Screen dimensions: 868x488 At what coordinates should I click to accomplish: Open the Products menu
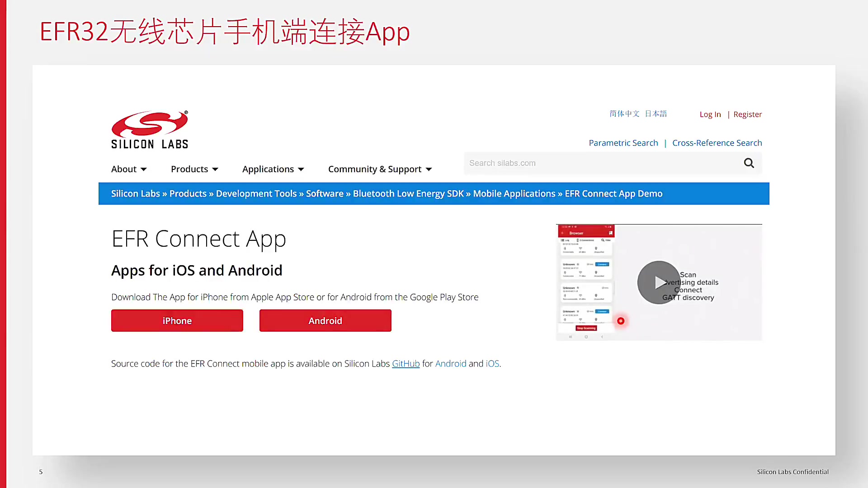pos(194,169)
